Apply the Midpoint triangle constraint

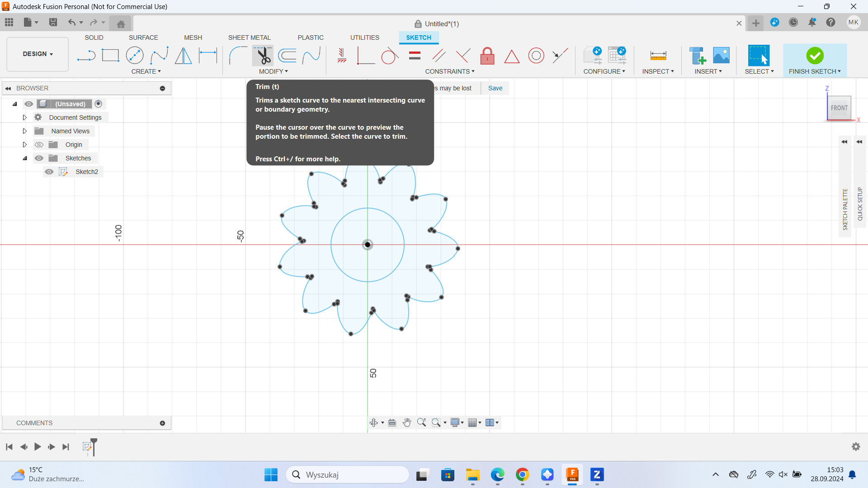[x=512, y=56]
